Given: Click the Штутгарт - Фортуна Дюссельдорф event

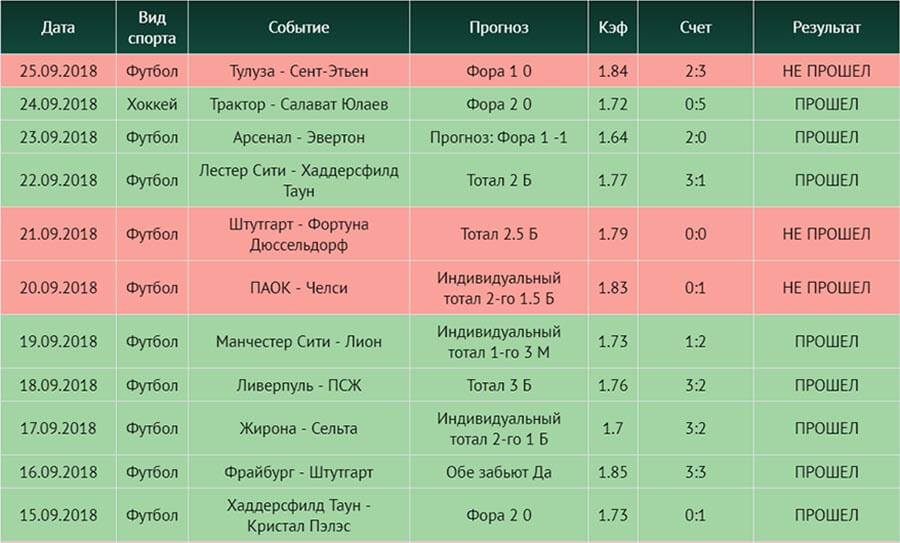Looking at the screenshot, I should [298, 234].
